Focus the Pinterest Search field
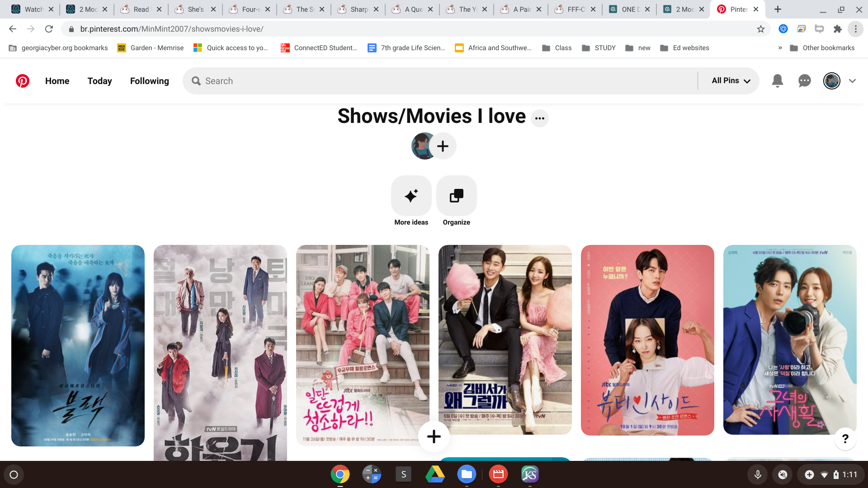868x488 pixels. pyautogui.click(x=441, y=81)
